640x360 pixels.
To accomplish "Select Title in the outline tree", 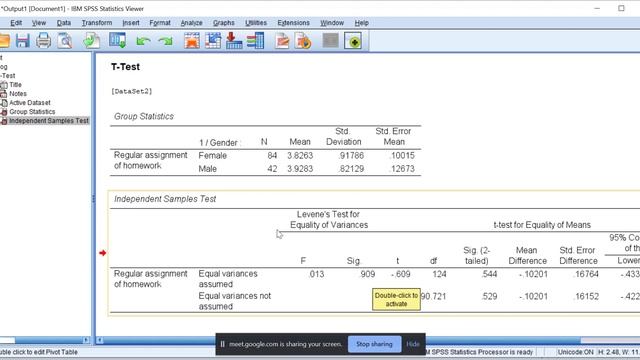I will [x=15, y=85].
